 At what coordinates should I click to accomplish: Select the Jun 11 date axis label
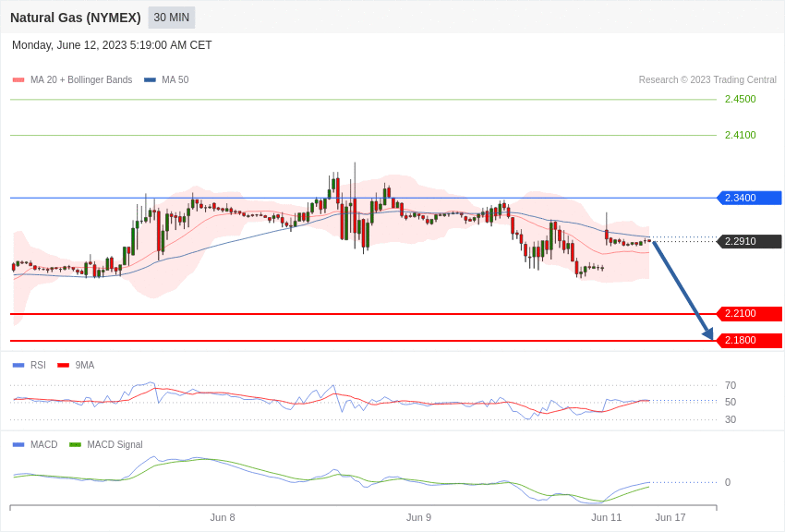tap(606, 517)
